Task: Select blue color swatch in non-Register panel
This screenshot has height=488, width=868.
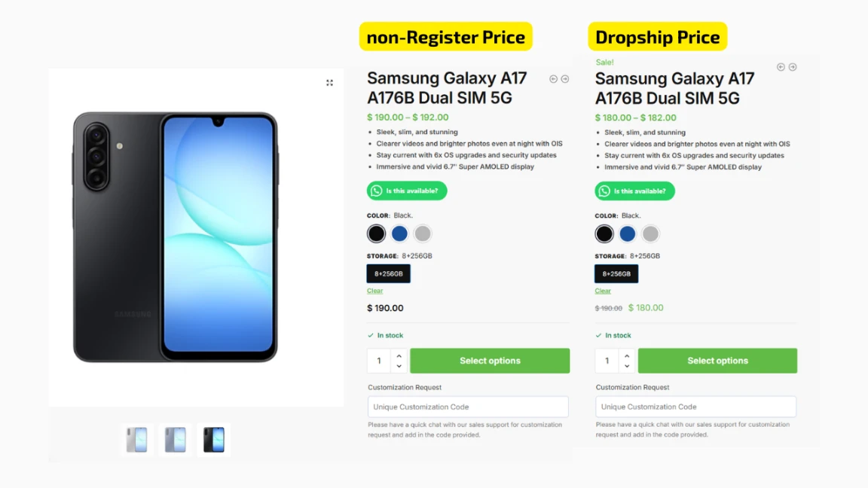Action: 399,233
